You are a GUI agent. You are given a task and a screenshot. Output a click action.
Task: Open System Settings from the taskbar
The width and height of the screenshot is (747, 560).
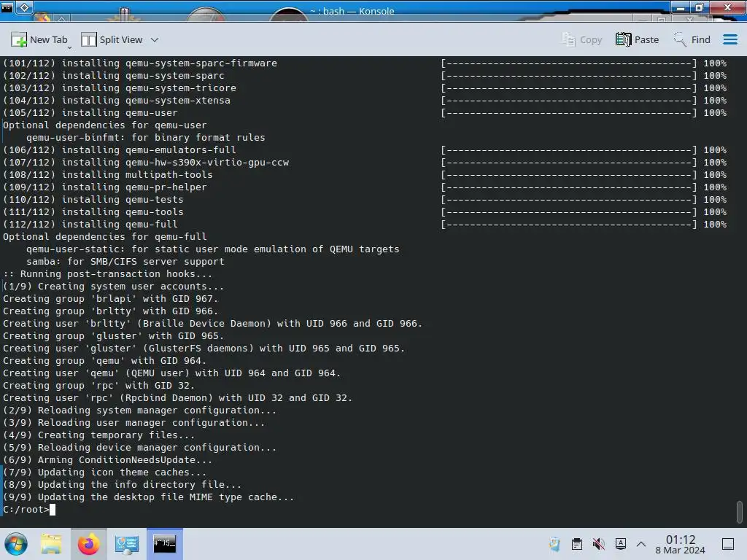click(x=127, y=544)
